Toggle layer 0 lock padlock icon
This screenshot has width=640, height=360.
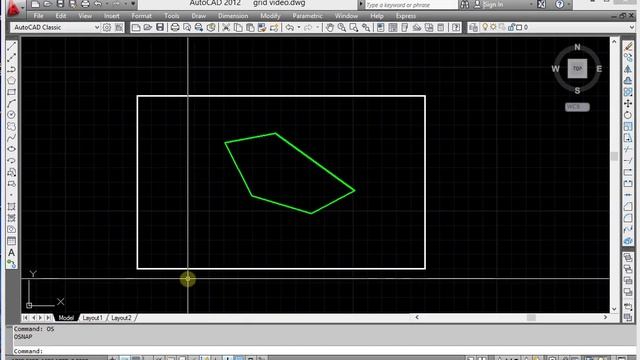[x=511, y=27]
